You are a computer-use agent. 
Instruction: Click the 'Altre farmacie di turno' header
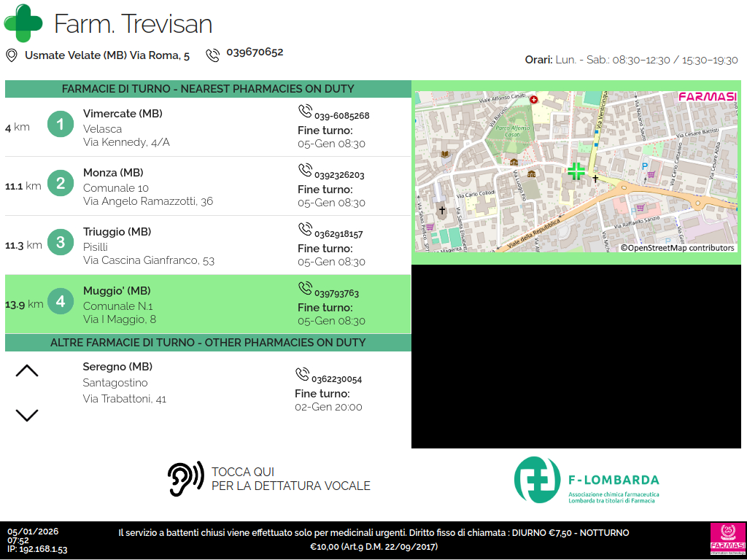click(208, 343)
